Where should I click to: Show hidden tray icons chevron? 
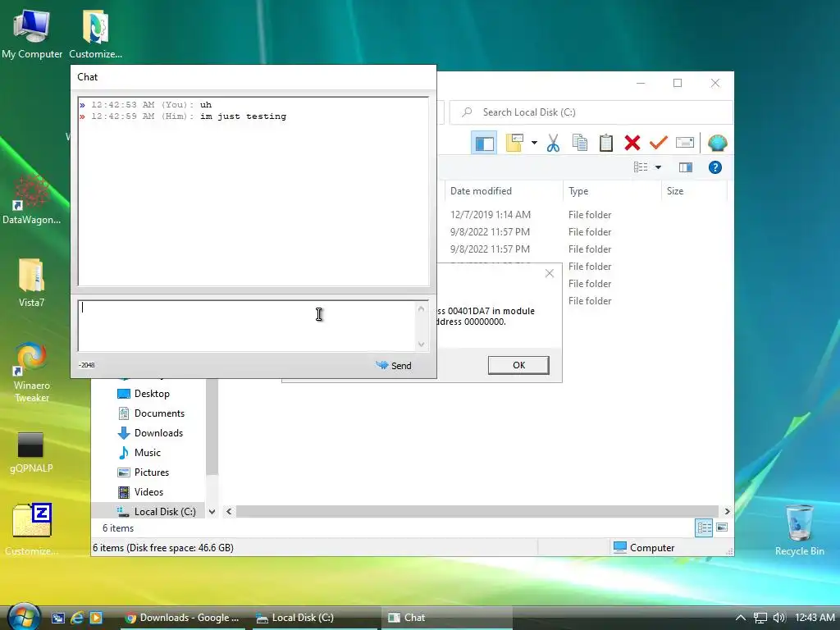click(x=741, y=618)
